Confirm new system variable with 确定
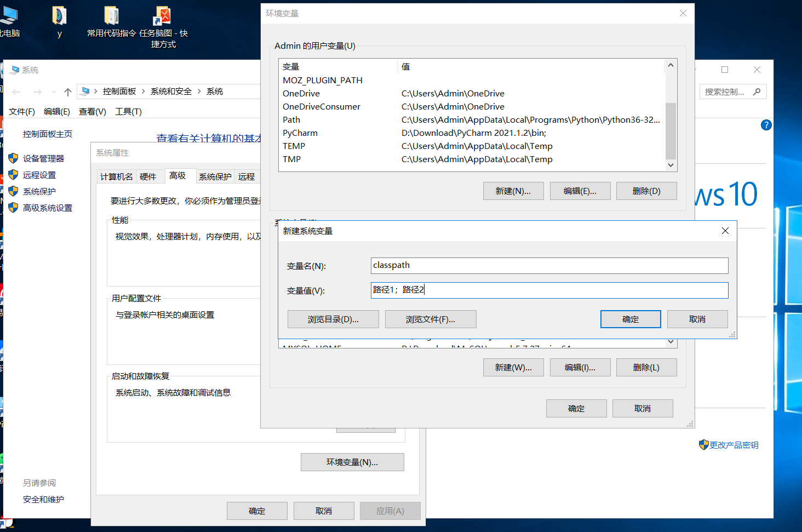 [x=631, y=319]
